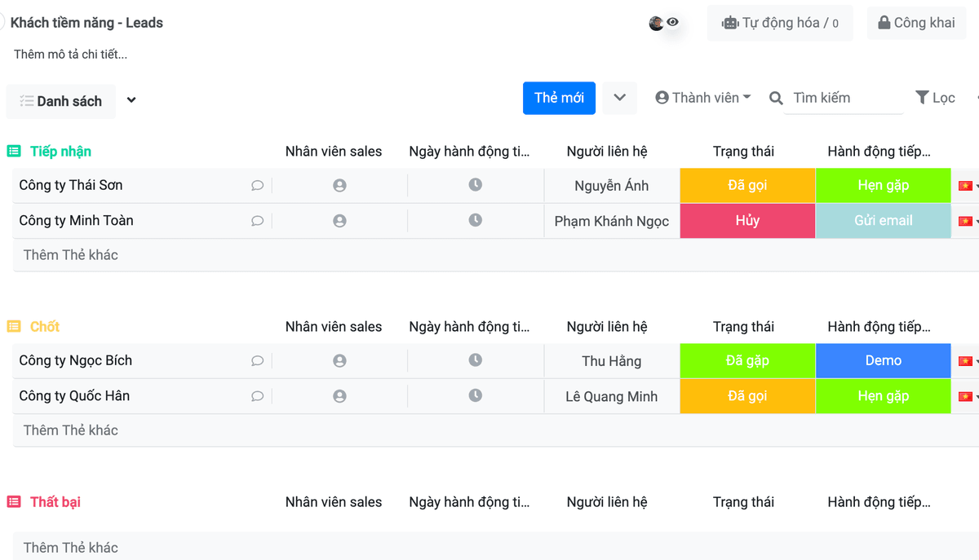This screenshot has width=979, height=560.
Task: Click clock date icon for Công ty Ngọc Bích
Action: pyautogui.click(x=476, y=360)
